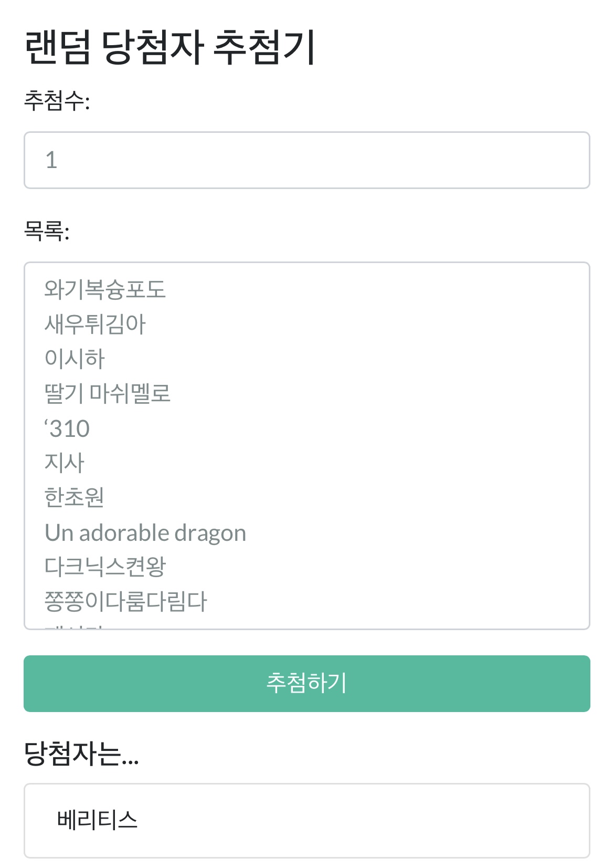The width and height of the screenshot is (614, 868).
Task: Click the word 딸기 in the list
Action: (x=63, y=393)
